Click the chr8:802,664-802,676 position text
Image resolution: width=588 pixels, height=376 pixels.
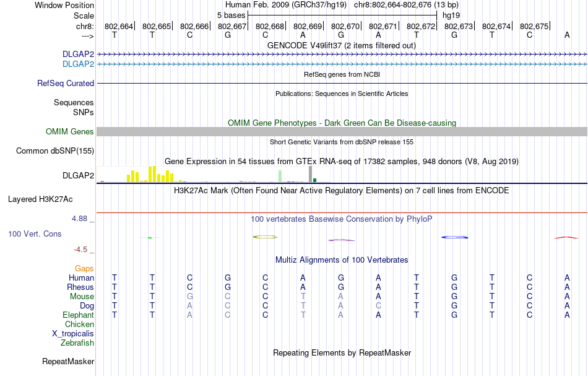(x=406, y=5)
